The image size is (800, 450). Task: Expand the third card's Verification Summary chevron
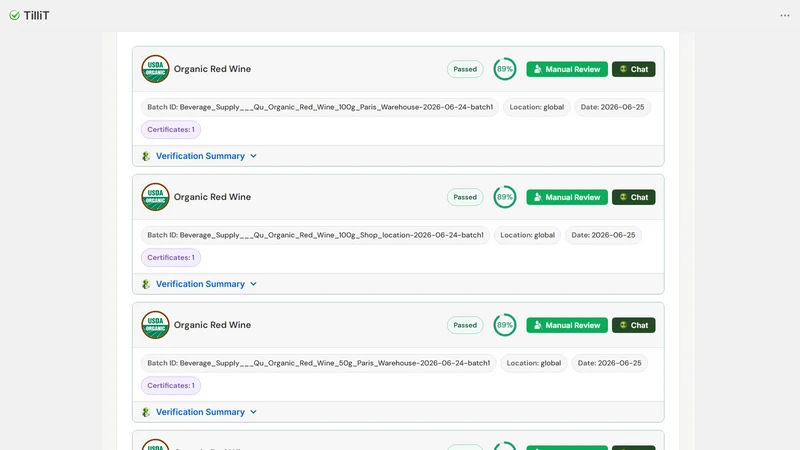tap(254, 412)
